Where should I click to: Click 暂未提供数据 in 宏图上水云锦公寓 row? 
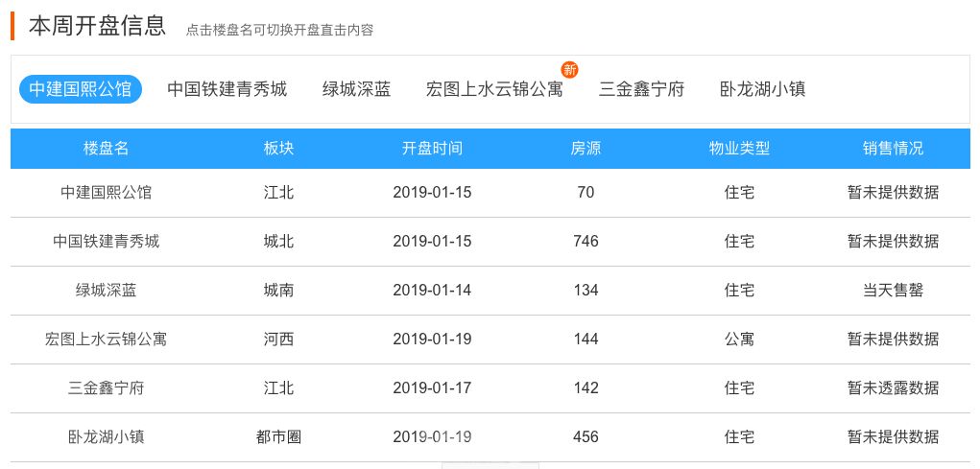(x=893, y=340)
